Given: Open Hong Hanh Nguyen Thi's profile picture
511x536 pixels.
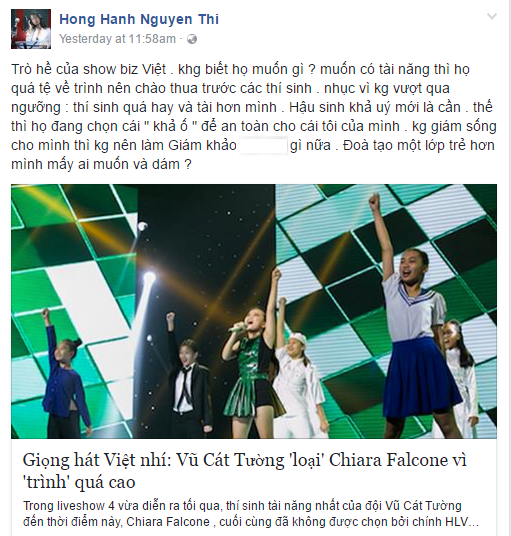Looking at the screenshot, I should point(31,29).
